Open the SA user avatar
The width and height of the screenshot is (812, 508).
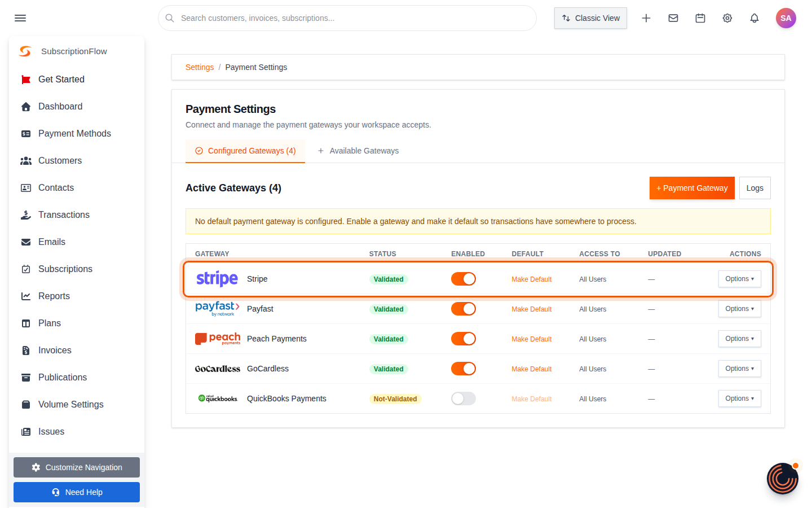[x=786, y=18]
